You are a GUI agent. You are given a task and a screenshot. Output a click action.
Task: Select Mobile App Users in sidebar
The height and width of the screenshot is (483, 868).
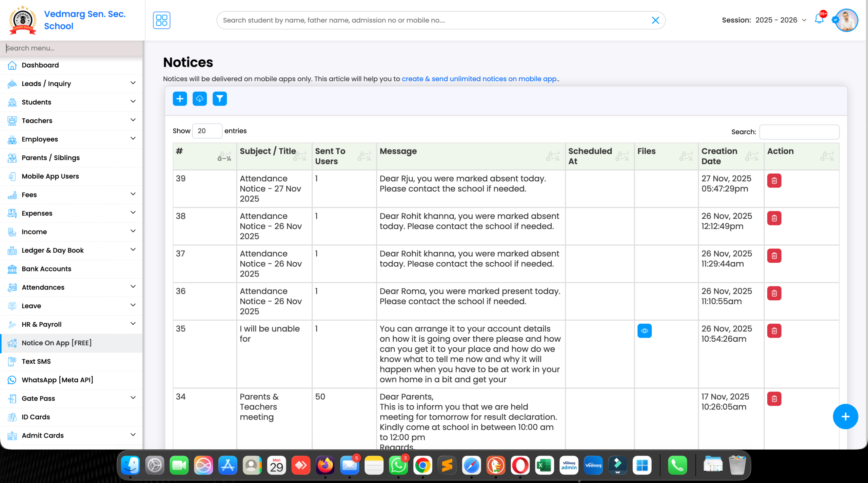pyautogui.click(x=50, y=176)
